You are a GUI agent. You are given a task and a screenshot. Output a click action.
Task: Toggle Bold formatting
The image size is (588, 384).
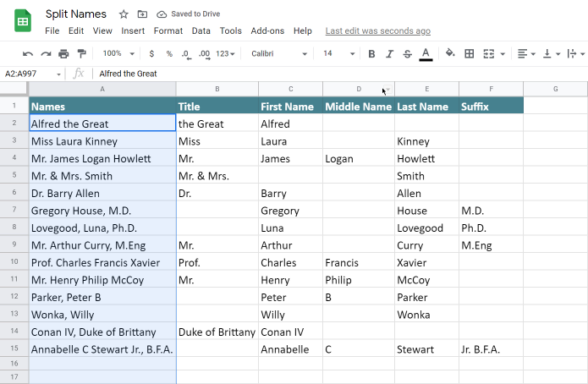371,54
